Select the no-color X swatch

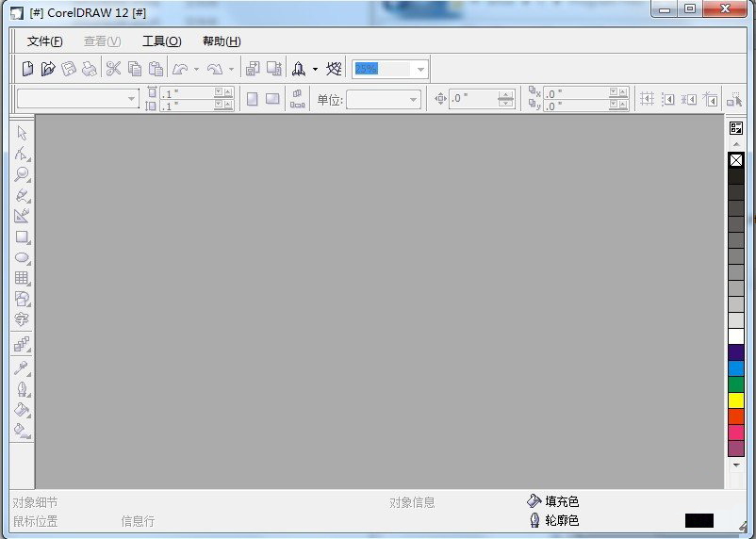tap(736, 160)
